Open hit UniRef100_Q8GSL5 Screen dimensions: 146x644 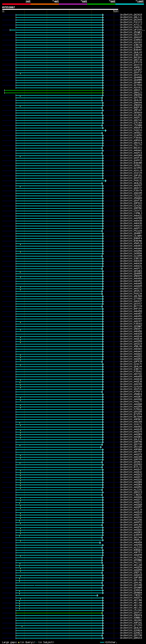click(131, 143)
